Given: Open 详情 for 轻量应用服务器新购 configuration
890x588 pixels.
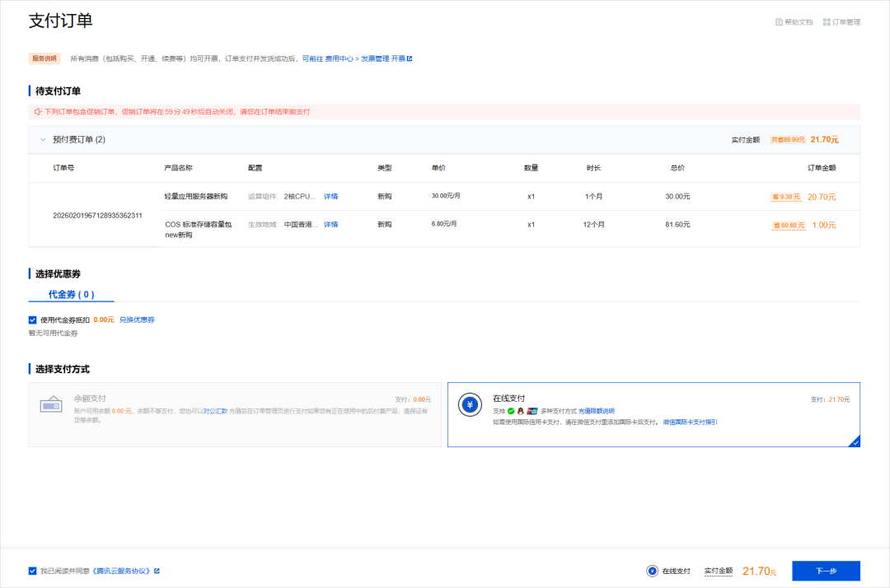Looking at the screenshot, I should pyautogui.click(x=330, y=195).
